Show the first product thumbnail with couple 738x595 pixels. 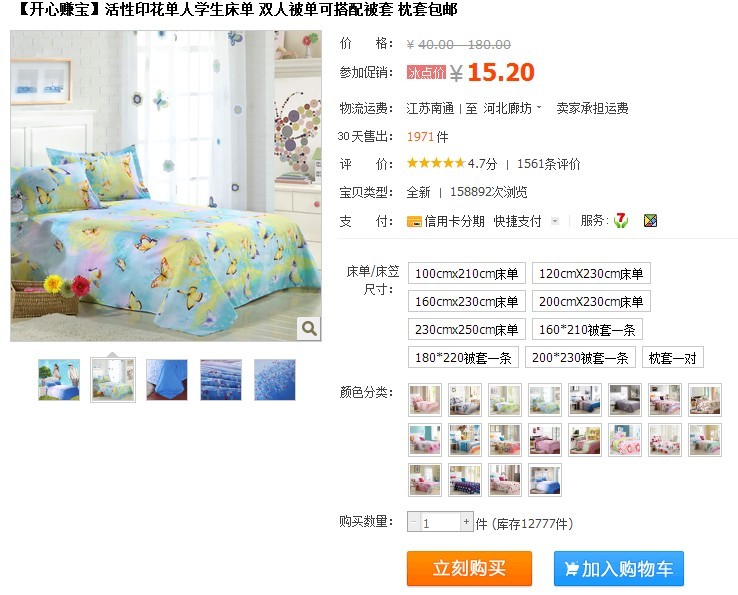(x=59, y=379)
